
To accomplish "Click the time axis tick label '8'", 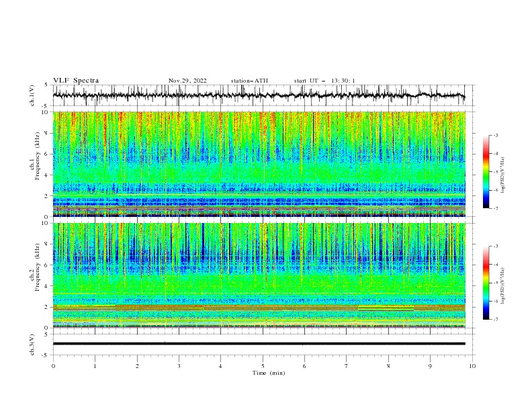I will 388,366.
